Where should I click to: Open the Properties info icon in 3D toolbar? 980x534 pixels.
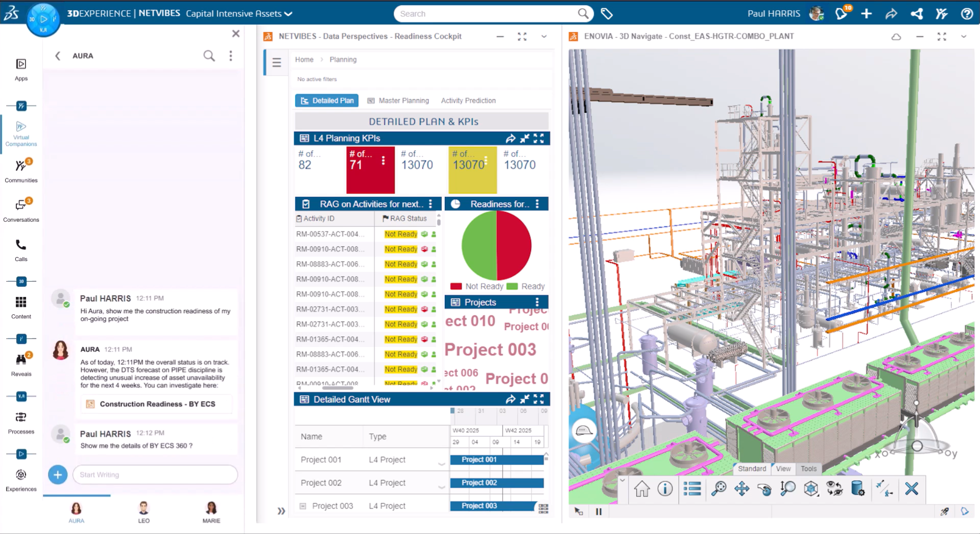665,489
